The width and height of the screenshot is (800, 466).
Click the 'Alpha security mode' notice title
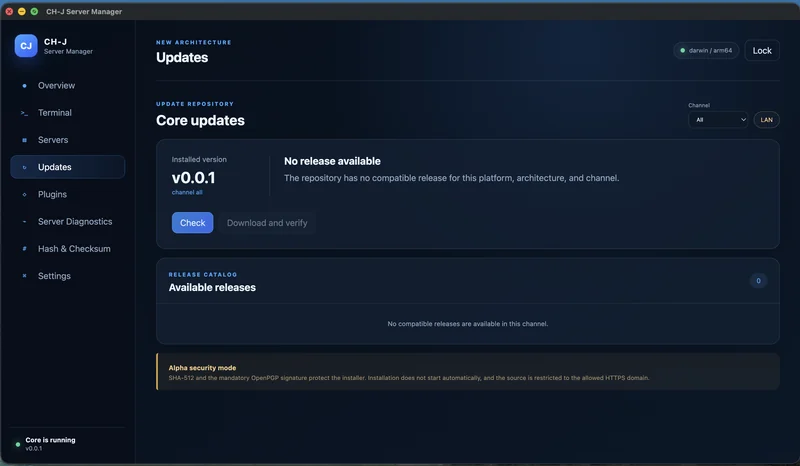[202, 368]
